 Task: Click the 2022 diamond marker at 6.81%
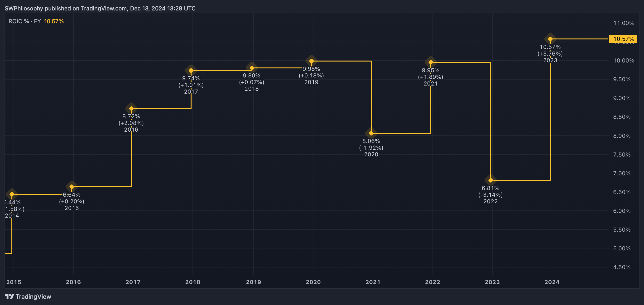pyautogui.click(x=490, y=180)
